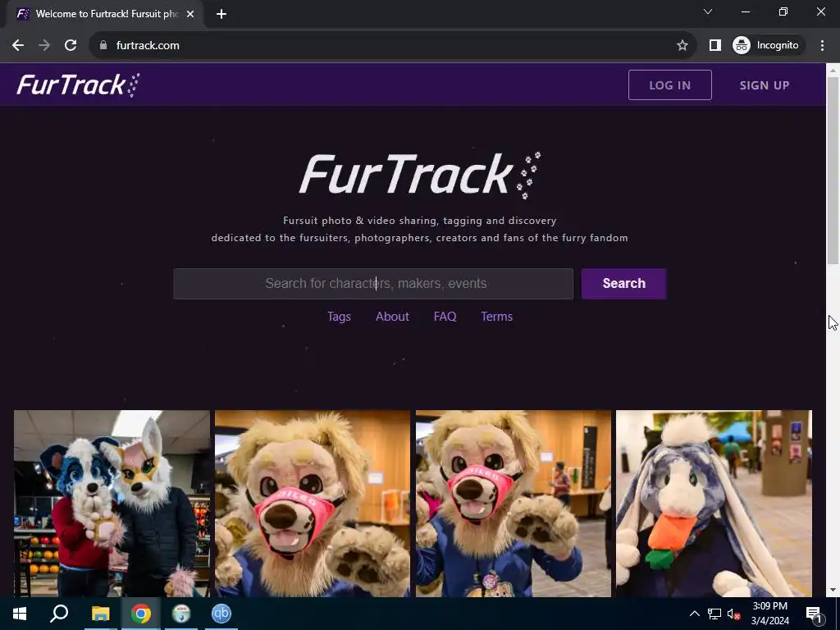
Task: Click the Incognito profile indicator
Action: [x=766, y=46]
